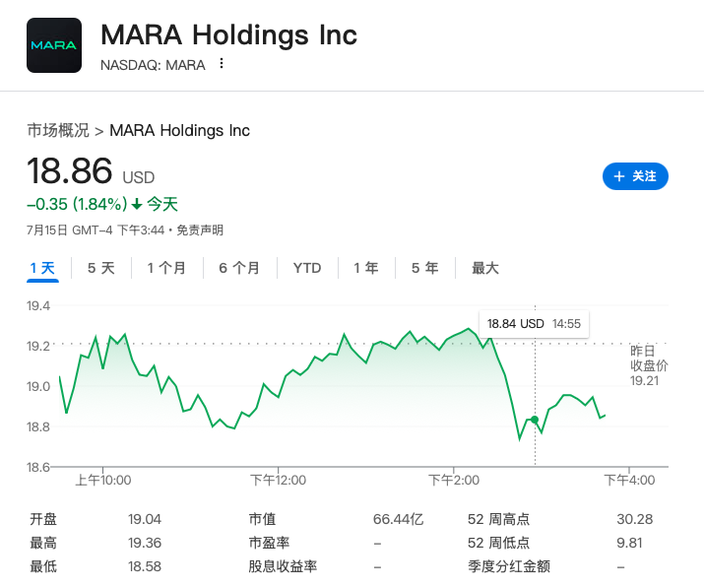Switch to the 1 个月 range tab
The image size is (704, 588).
tap(166, 268)
